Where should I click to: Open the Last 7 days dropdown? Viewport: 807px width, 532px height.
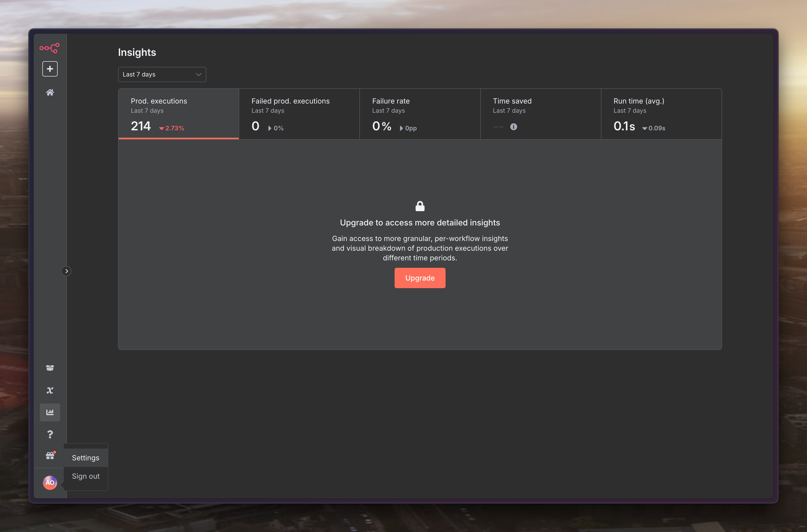(x=162, y=74)
